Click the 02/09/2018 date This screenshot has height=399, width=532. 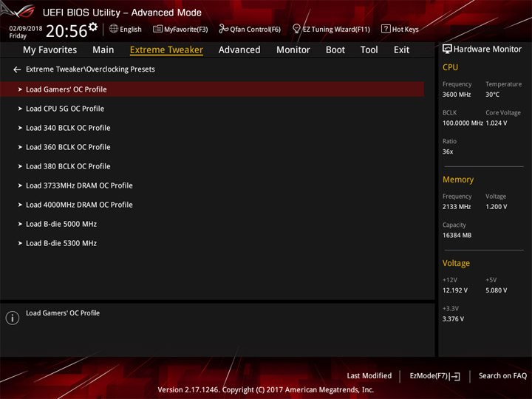(26, 29)
